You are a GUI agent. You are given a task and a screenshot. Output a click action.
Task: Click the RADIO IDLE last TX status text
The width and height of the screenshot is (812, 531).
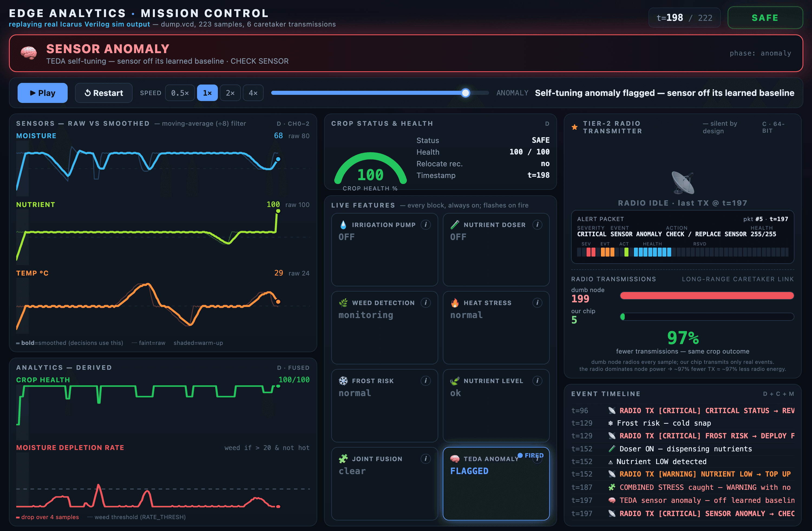[683, 203]
